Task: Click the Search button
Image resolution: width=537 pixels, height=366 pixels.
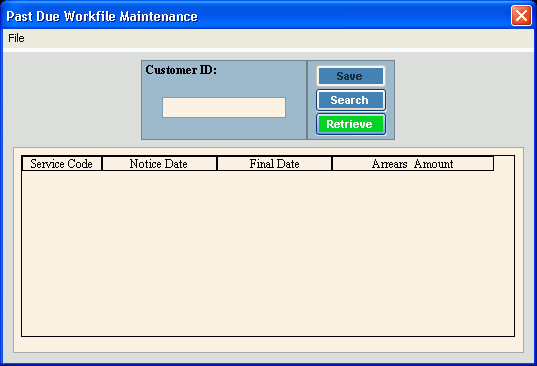Action: point(351,100)
